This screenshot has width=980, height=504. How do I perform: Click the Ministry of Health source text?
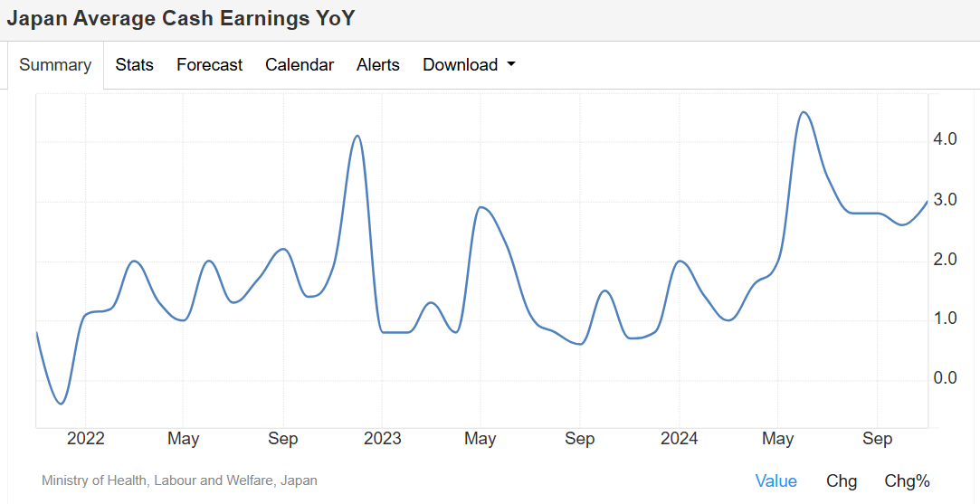[x=179, y=480]
